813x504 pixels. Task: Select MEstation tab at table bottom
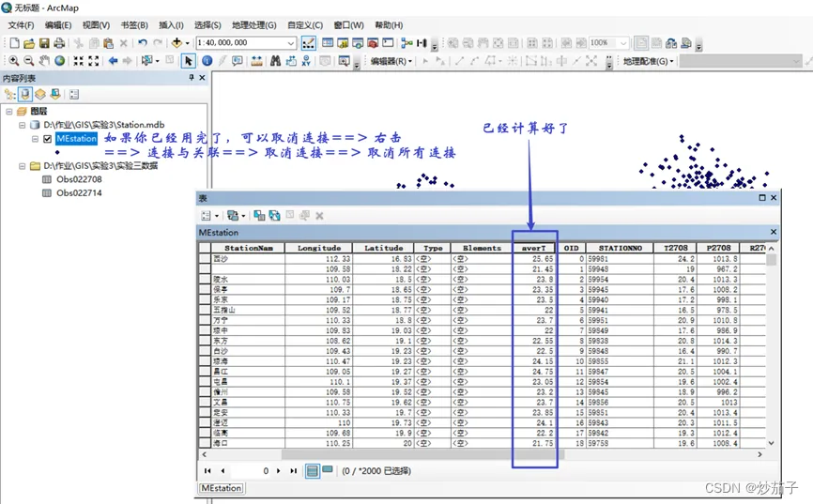(222, 488)
